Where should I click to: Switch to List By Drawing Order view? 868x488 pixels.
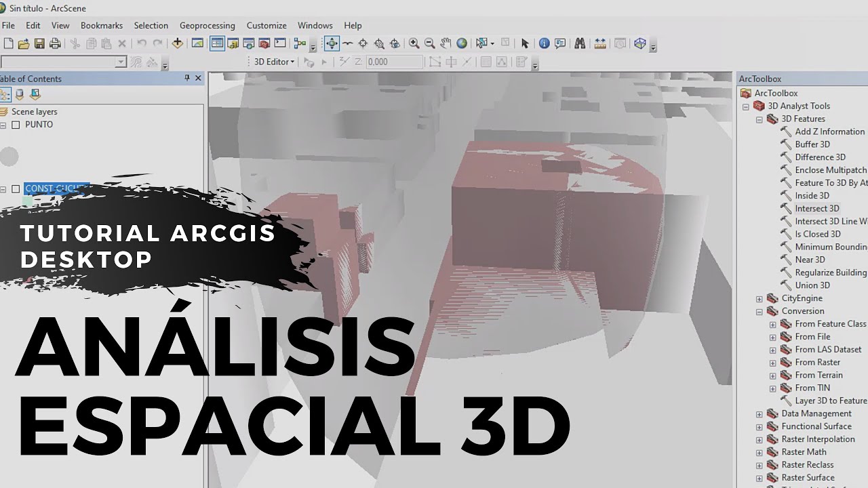click(x=5, y=95)
